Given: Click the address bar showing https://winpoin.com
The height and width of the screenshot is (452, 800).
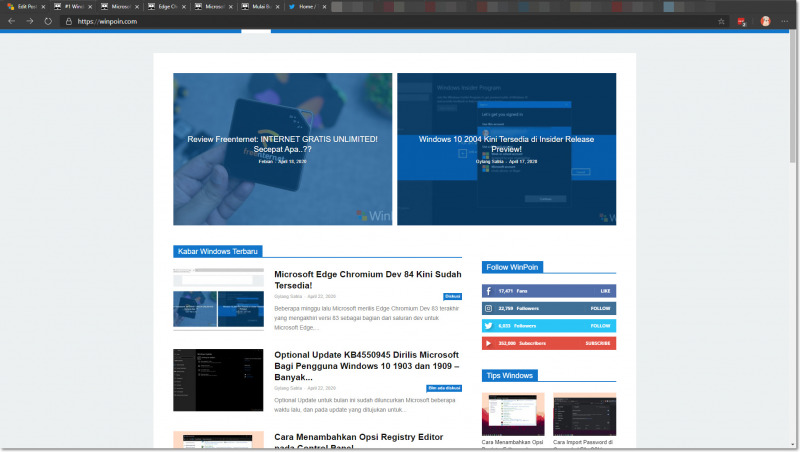Looking at the screenshot, I should (388, 21).
